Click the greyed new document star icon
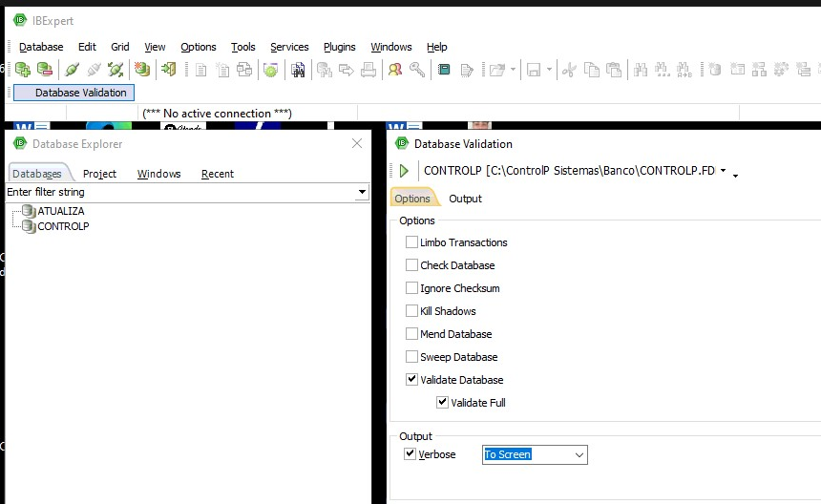 tap(222, 70)
